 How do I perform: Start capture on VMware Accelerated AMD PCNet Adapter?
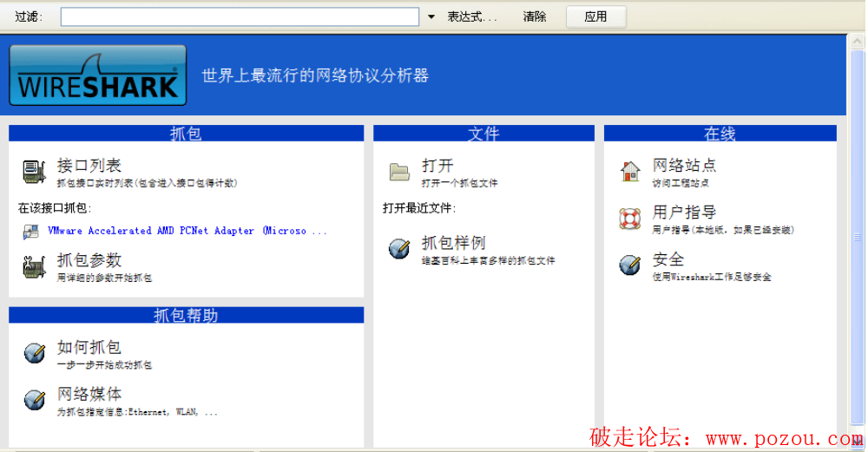(187, 231)
